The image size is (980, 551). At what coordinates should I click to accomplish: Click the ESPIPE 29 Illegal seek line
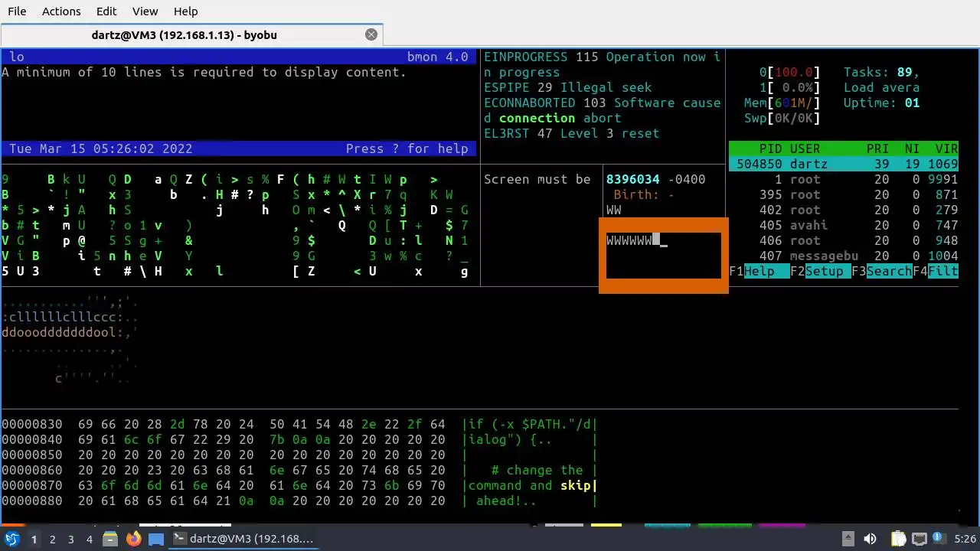pyautogui.click(x=567, y=87)
